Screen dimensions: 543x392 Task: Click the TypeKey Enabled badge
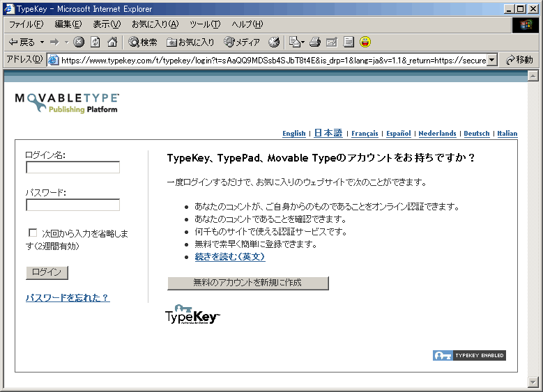coord(469,355)
